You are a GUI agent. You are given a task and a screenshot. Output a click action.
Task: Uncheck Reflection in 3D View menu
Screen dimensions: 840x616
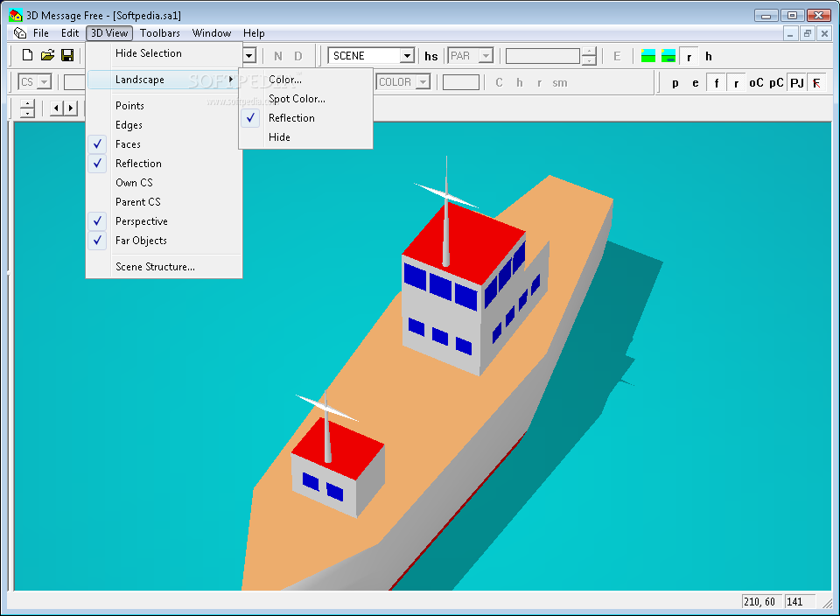tap(164, 164)
